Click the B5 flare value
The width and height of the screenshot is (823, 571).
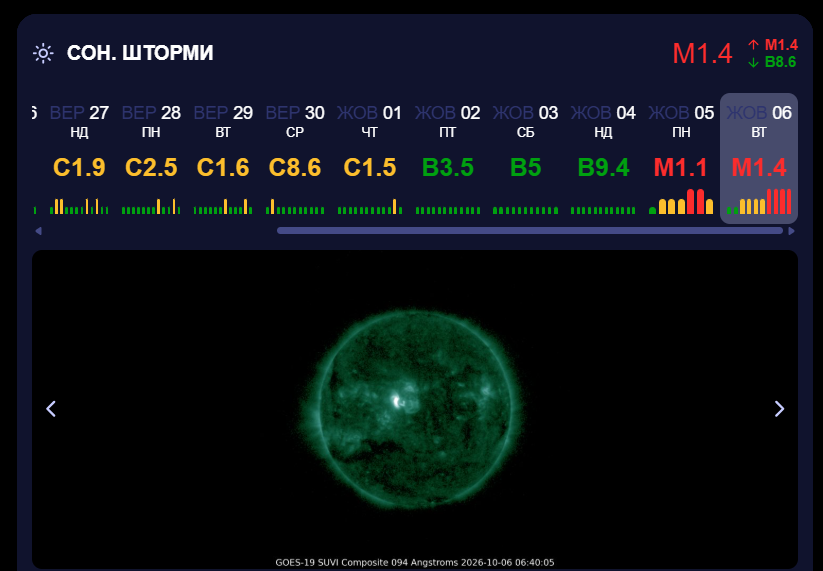525,168
